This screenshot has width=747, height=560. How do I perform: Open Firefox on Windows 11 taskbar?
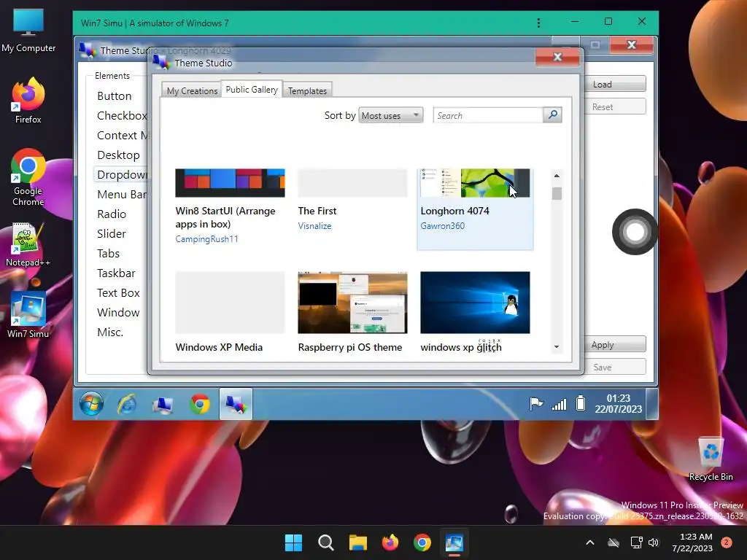click(x=390, y=542)
